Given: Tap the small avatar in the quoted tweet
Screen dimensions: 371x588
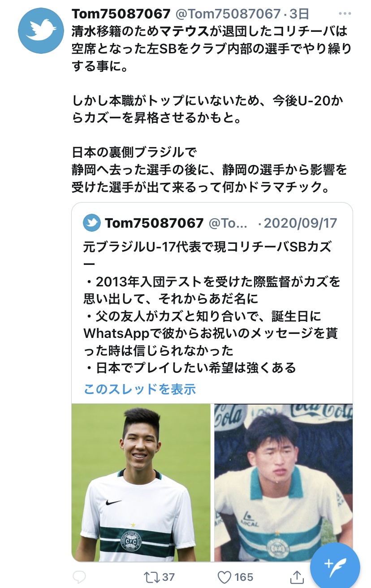Looking at the screenshot, I should pos(92,223).
